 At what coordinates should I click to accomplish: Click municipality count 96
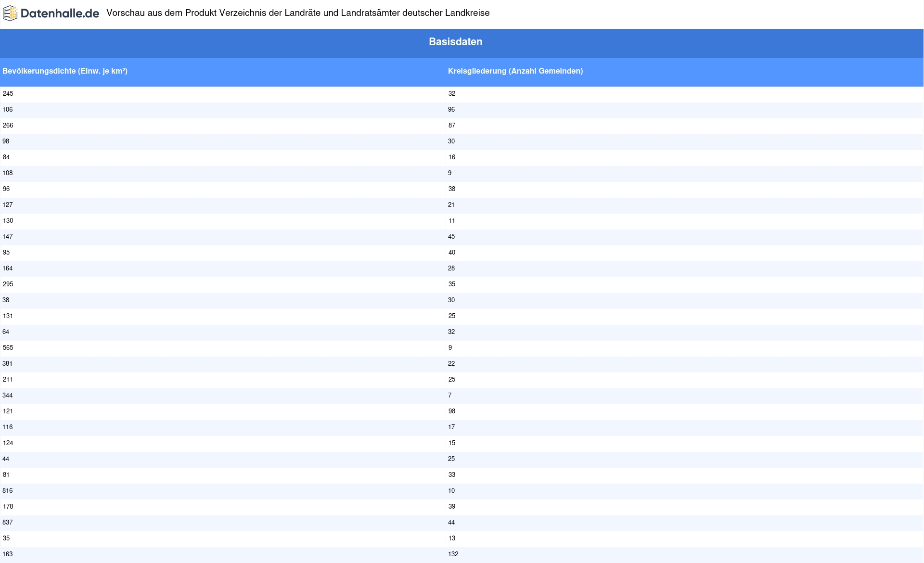(451, 110)
